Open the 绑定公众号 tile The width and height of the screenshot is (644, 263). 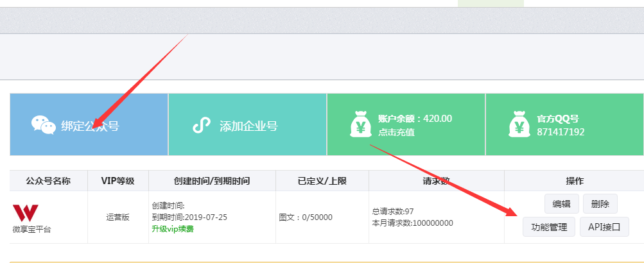(89, 124)
